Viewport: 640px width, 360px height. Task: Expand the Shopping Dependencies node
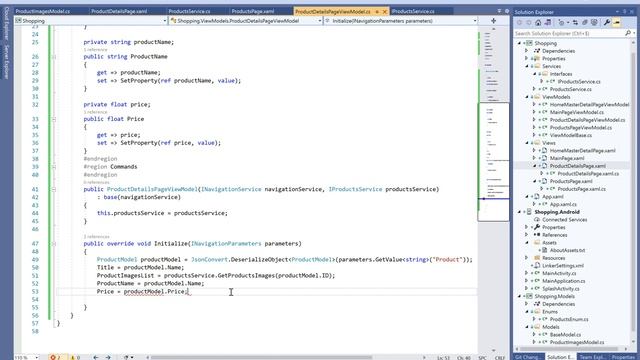click(x=527, y=51)
